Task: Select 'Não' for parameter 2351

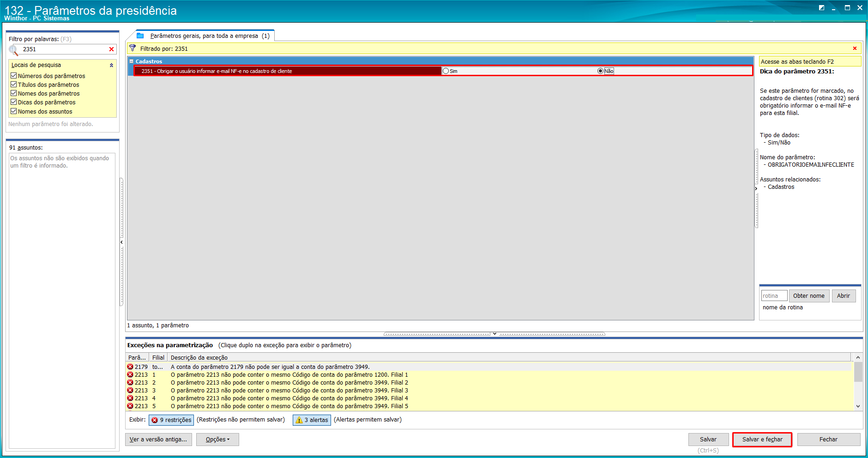Action: click(x=600, y=71)
